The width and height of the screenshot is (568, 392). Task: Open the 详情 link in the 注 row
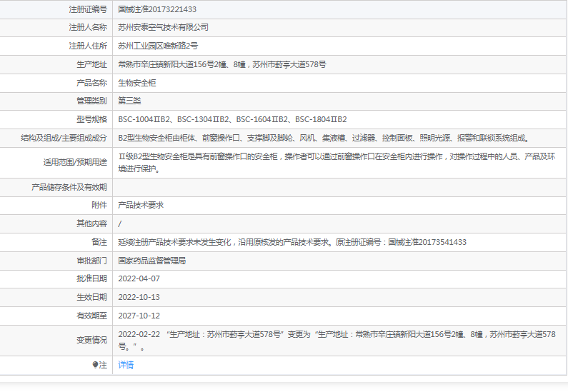coord(126,365)
